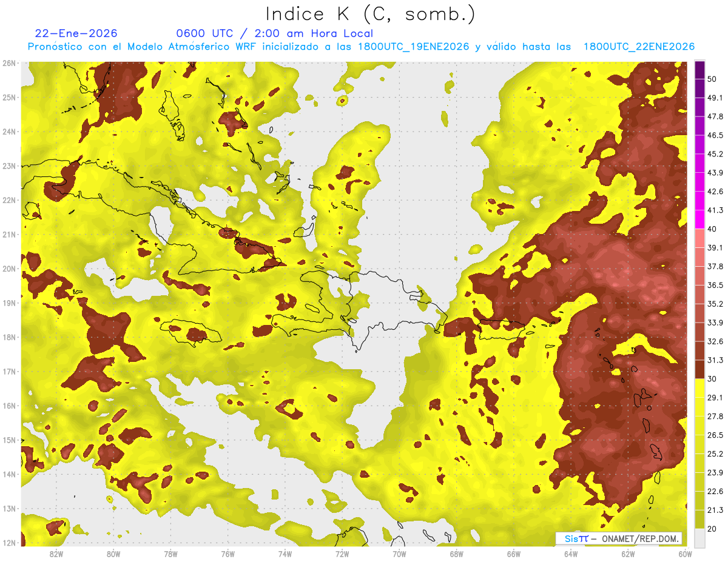Image resolution: width=728 pixels, height=562 pixels.
Task: Click the "32.6" color bar label
Action: [715, 341]
